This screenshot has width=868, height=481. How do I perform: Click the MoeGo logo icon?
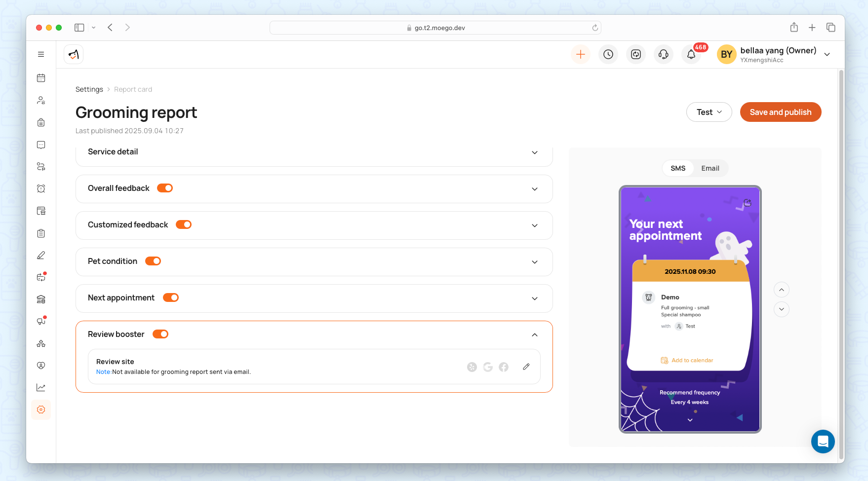tap(74, 54)
